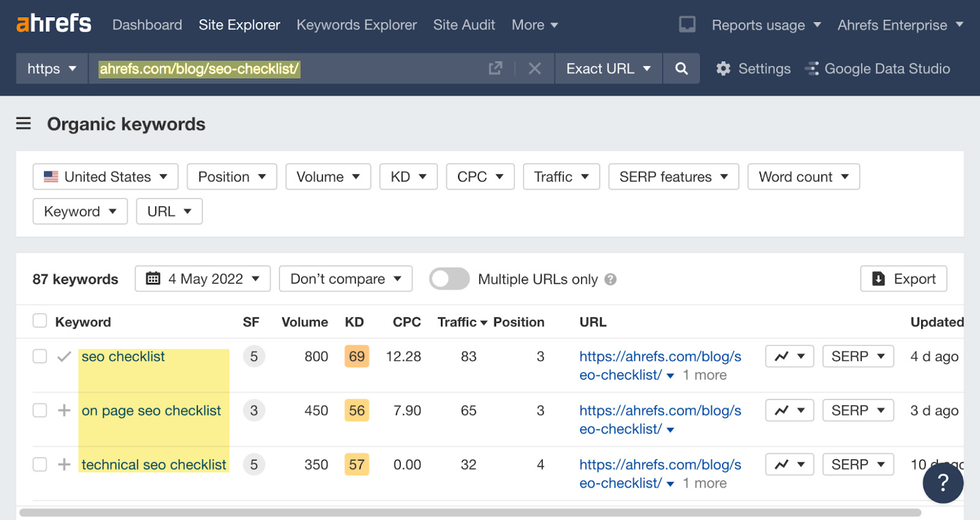Click the notifications screen icon in header
This screenshot has height=520, width=980.
tap(687, 24)
